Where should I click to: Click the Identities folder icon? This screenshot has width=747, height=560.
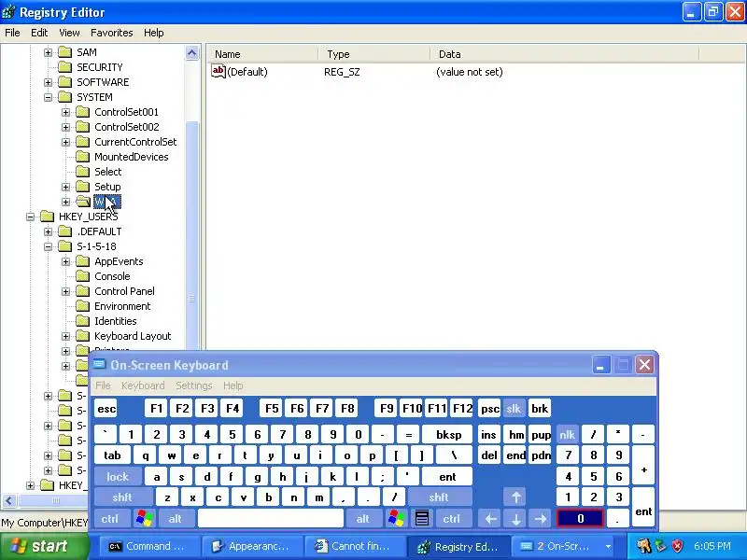pyautogui.click(x=83, y=321)
